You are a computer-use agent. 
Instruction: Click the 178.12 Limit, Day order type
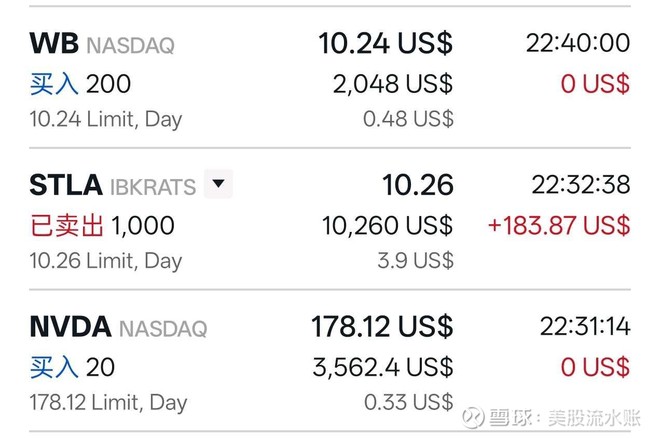108,404
